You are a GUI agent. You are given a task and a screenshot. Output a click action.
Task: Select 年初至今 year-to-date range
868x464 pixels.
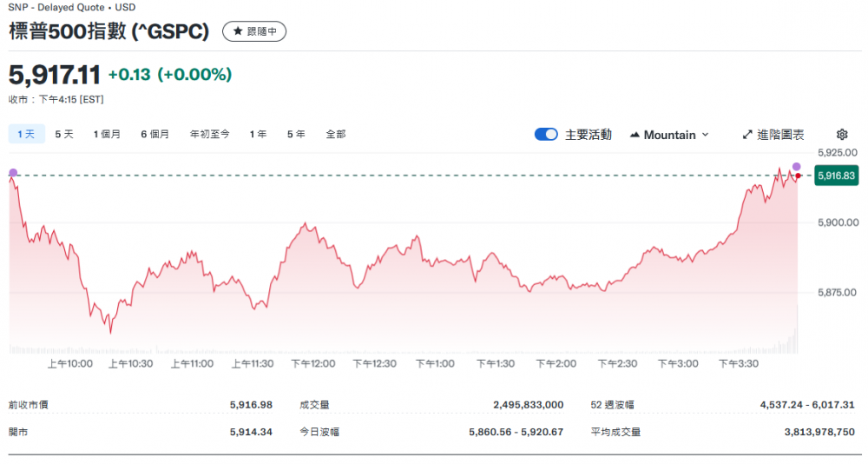click(x=209, y=134)
